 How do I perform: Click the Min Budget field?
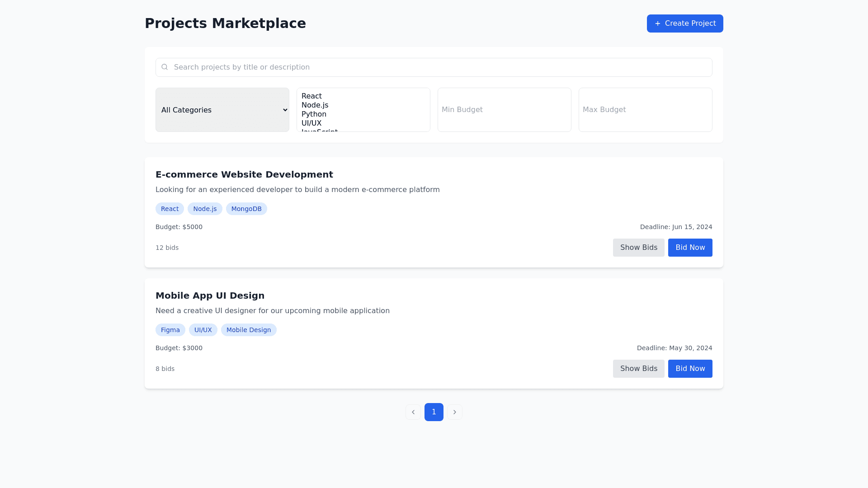[x=505, y=110]
